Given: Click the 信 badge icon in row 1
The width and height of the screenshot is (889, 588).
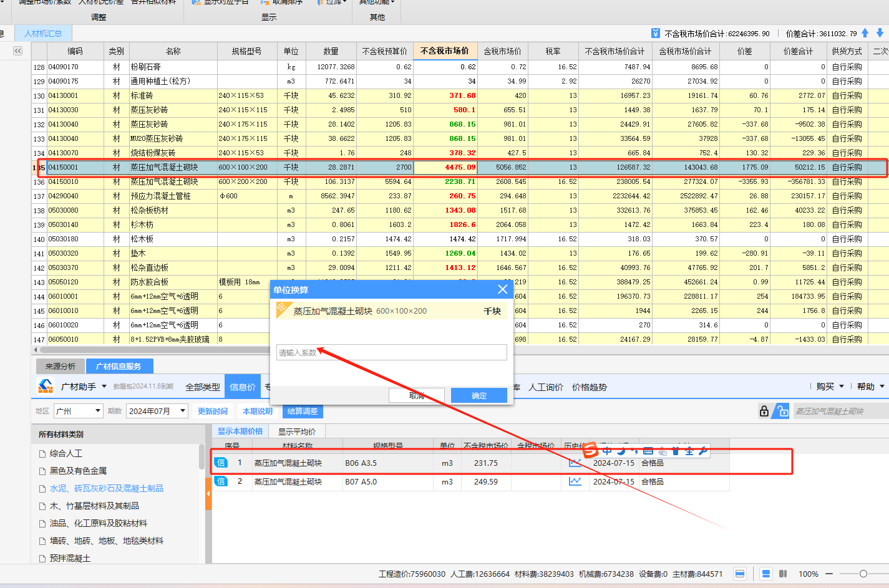Looking at the screenshot, I should click(x=221, y=463).
